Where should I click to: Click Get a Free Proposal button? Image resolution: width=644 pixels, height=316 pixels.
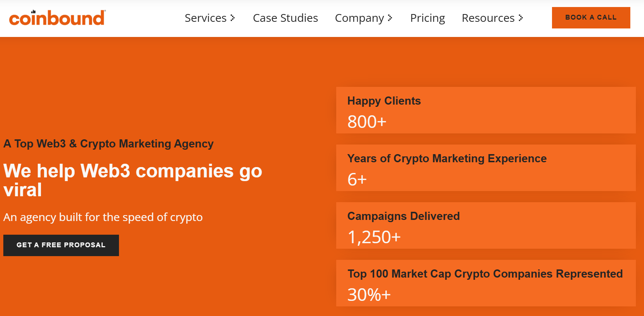(x=61, y=245)
